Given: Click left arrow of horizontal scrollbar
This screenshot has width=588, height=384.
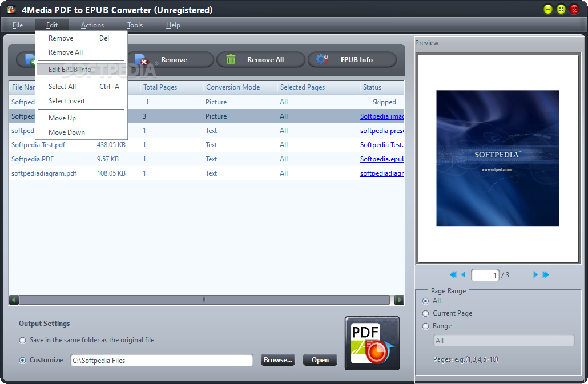Looking at the screenshot, I should pos(14,300).
